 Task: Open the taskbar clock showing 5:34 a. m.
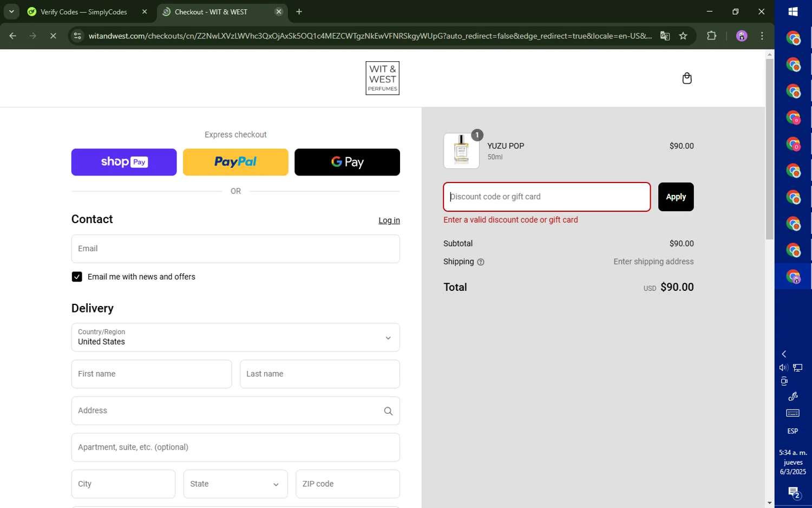click(793, 462)
